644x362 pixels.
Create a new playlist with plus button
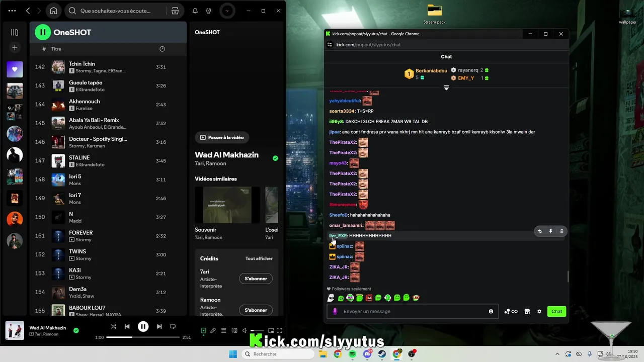pyautogui.click(x=15, y=47)
